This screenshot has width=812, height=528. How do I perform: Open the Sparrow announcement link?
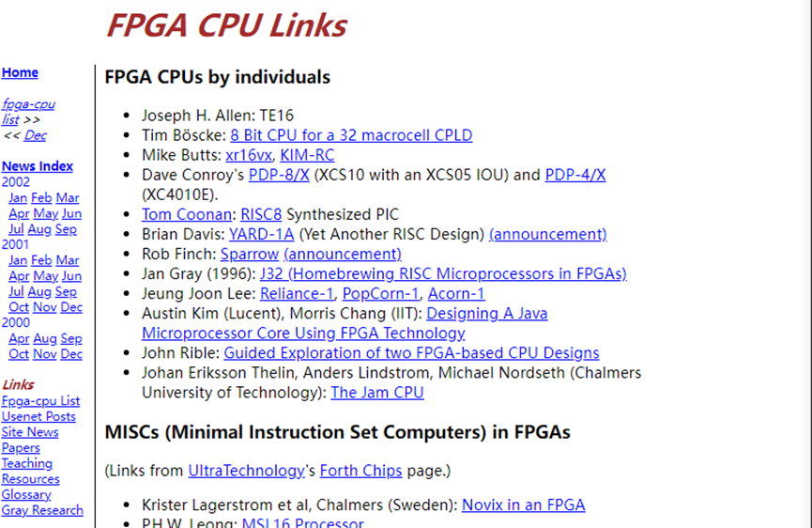coord(343,254)
